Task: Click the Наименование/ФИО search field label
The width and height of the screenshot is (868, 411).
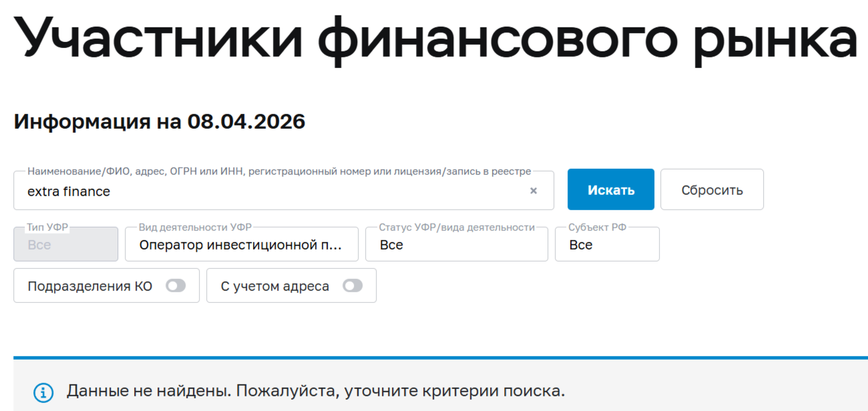Action: coord(279,171)
